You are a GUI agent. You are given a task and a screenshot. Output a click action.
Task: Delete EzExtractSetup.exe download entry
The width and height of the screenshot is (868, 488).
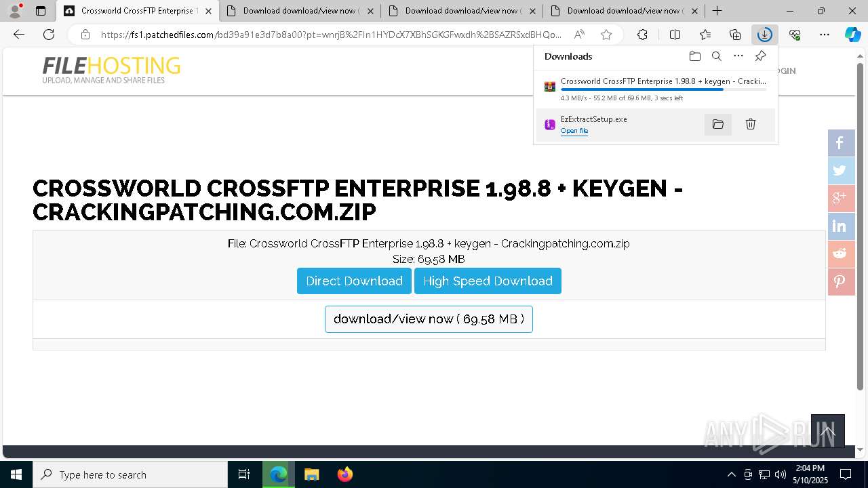(x=751, y=124)
